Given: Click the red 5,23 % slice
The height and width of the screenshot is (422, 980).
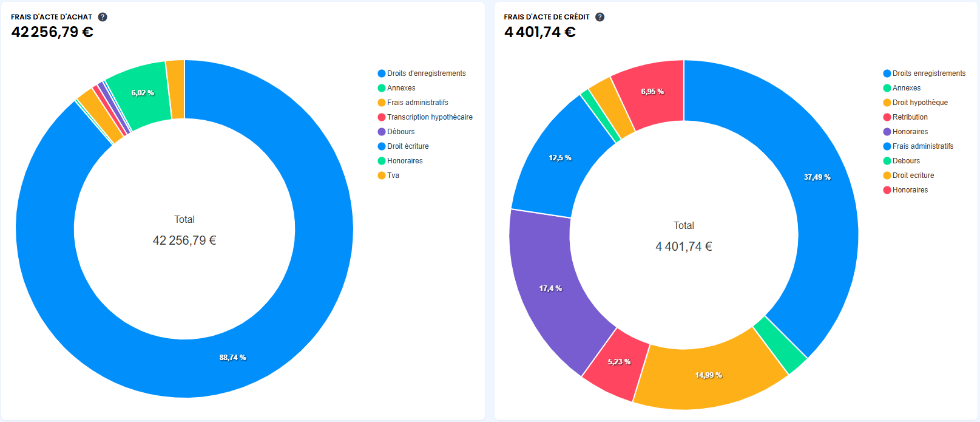Looking at the screenshot, I should click(618, 362).
